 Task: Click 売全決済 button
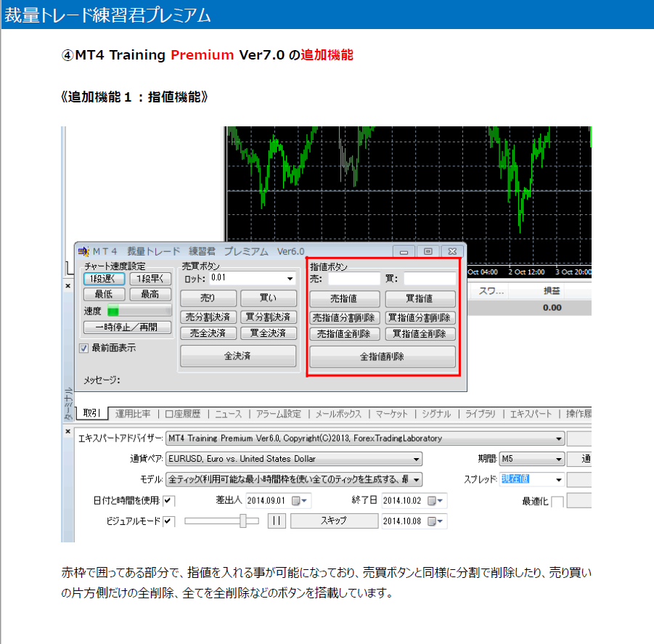[x=208, y=333]
